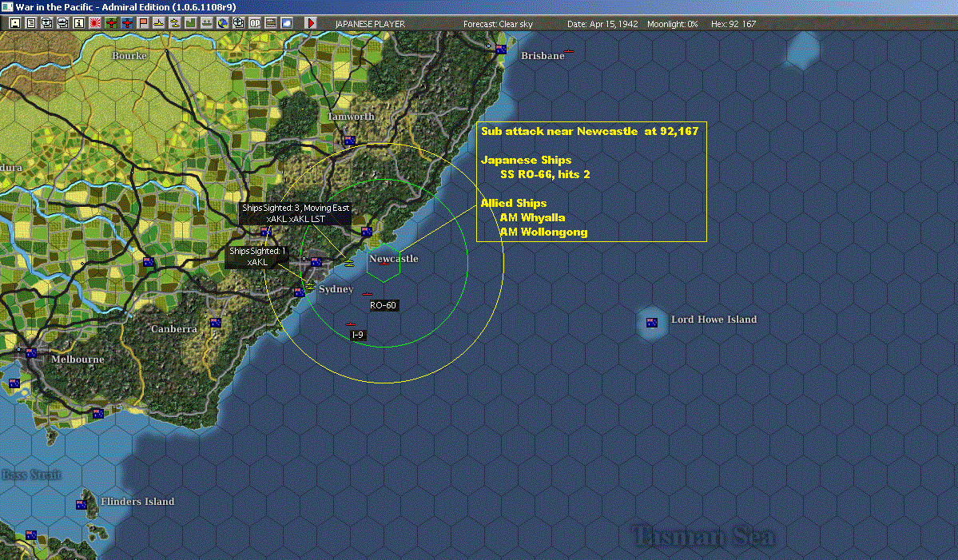
Task: Click the third toolbar icon with plane window
Action: tap(47, 23)
